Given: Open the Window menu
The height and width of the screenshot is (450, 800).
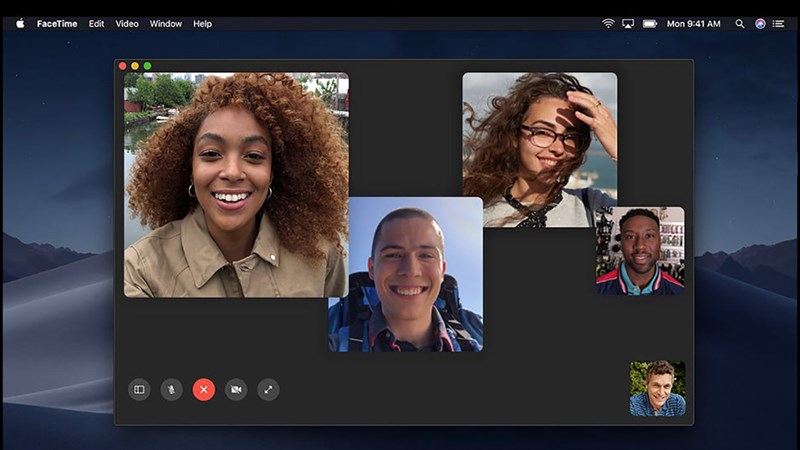Looking at the screenshot, I should click(x=166, y=23).
